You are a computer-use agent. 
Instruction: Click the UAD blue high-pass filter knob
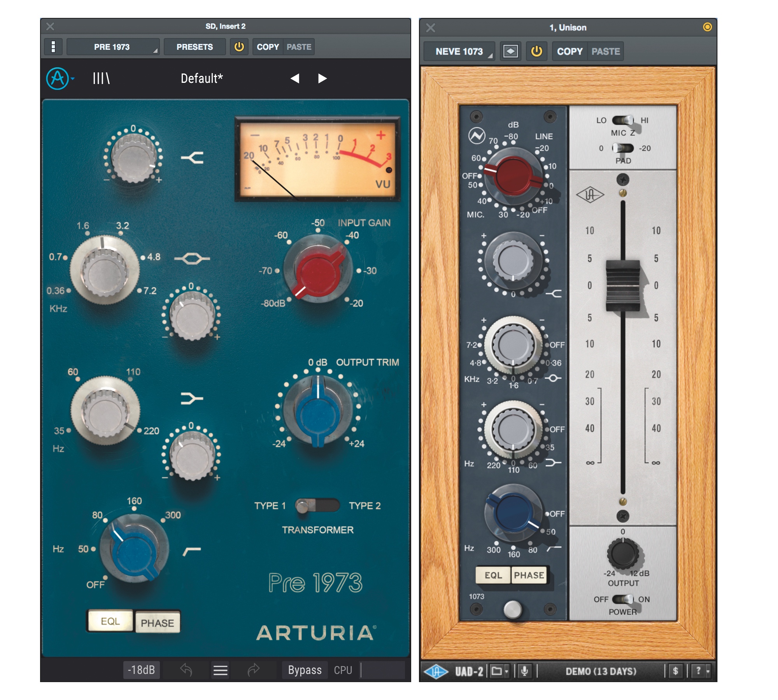[513, 513]
